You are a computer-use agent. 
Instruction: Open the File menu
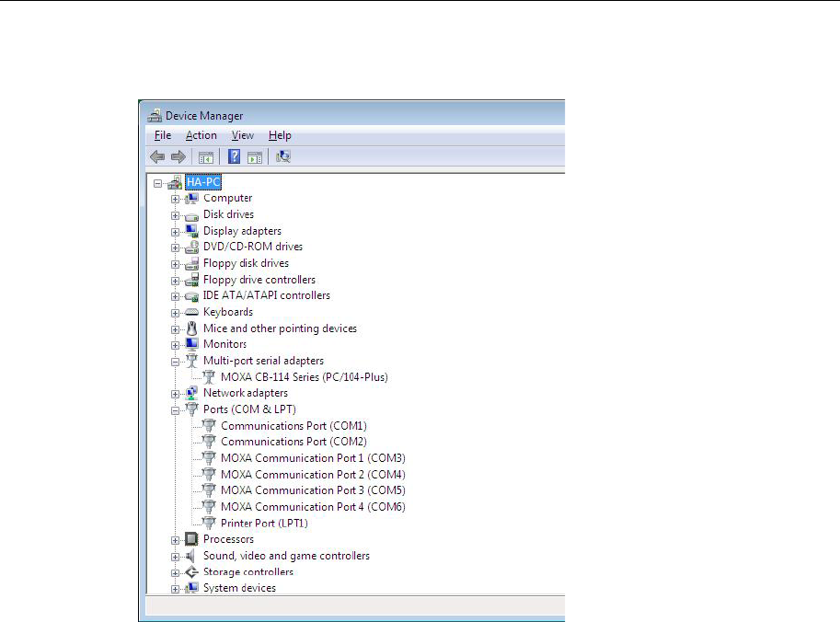coord(163,135)
